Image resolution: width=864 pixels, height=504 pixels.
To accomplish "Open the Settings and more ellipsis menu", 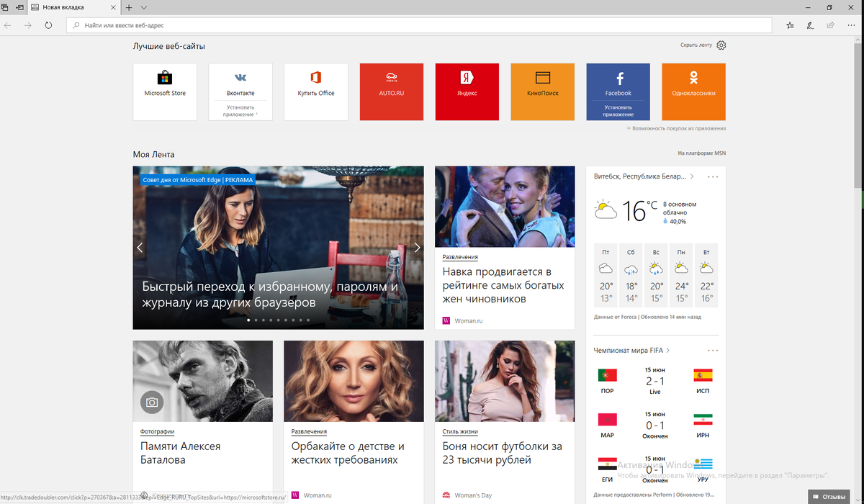I will tap(851, 25).
